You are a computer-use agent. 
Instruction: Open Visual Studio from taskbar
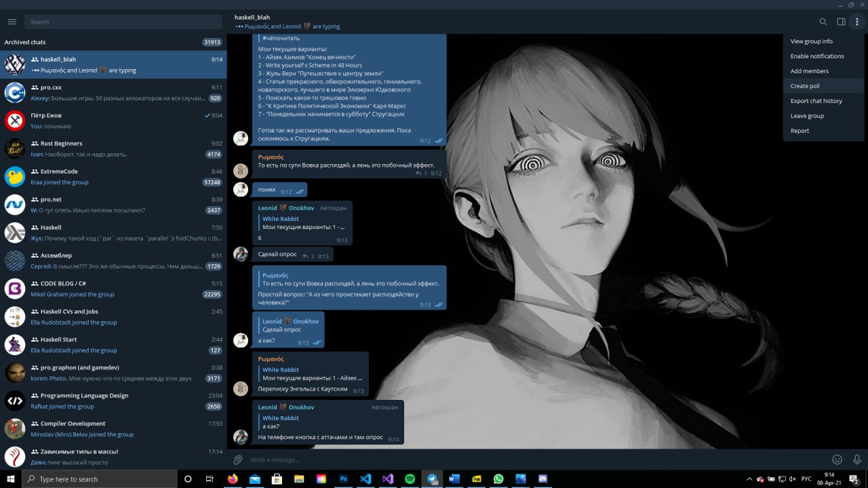pos(388,479)
